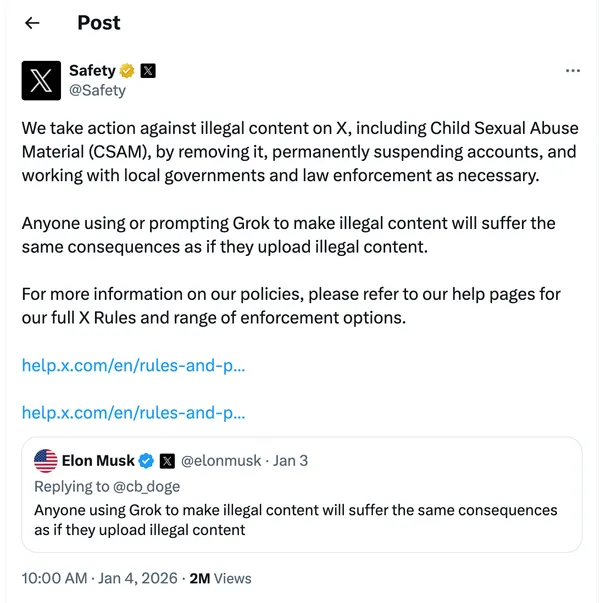The width and height of the screenshot is (600, 603).
Task: Click the 10:00 AM · Jan 4, 2026 timestamp
Action: click(99, 578)
